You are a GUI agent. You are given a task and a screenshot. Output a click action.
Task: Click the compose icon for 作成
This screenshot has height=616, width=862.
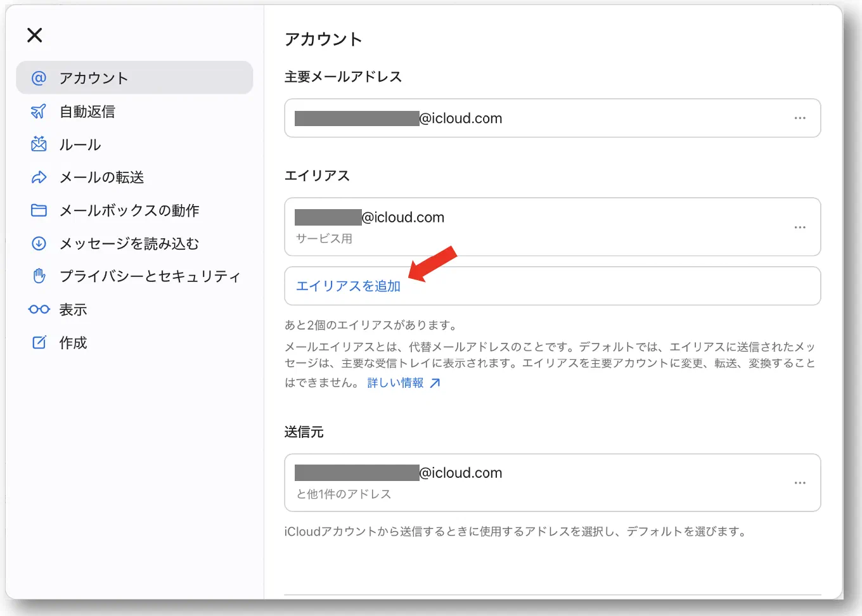pyautogui.click(x=39, y=342)
